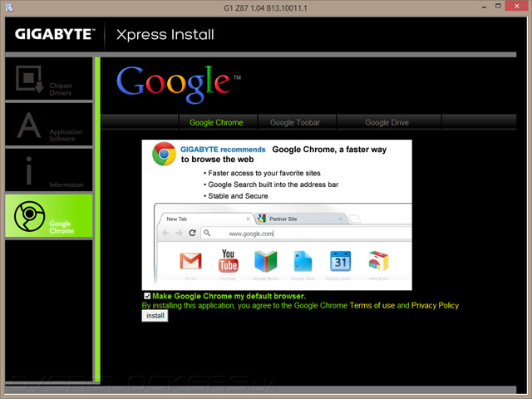Open the Chipset Drivers section
This screenshot has width=532, height=399.
tap(49, 79)
